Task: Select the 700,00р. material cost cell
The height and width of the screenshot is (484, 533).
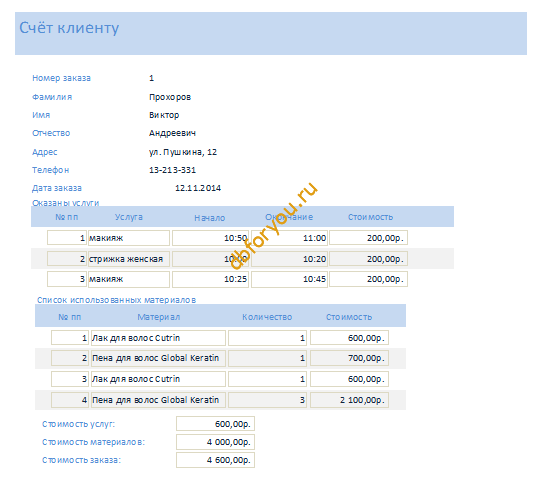Action: tap(349, 358)
